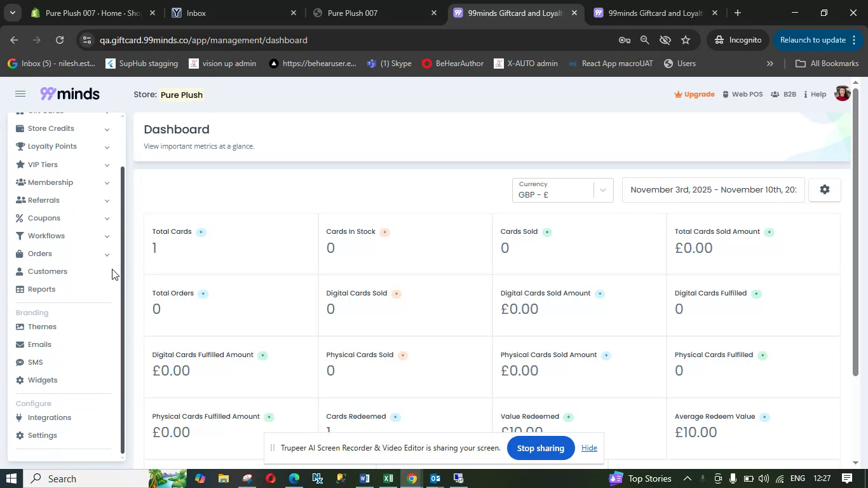Screen dimensions: 868x488
Task: Click info icon next to Physical Cards Sold
Action: pyautogui.click(x=402, y=355)
